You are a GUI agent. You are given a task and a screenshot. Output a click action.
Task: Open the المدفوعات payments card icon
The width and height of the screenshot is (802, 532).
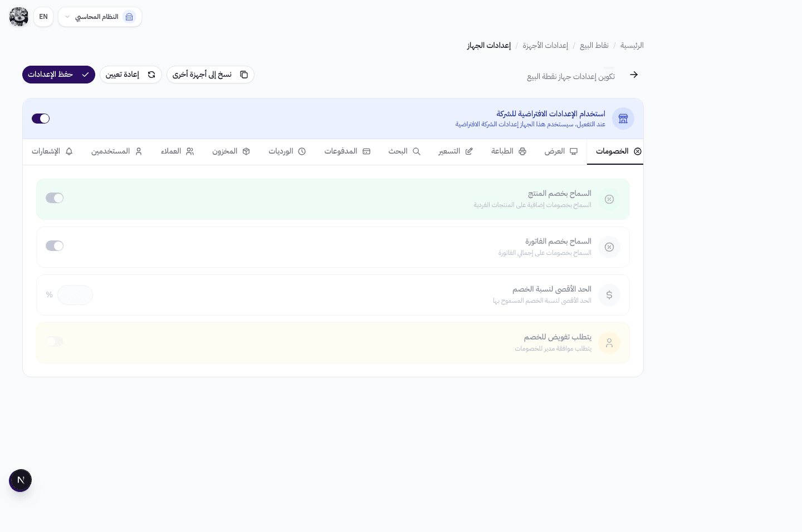(366, 151)
